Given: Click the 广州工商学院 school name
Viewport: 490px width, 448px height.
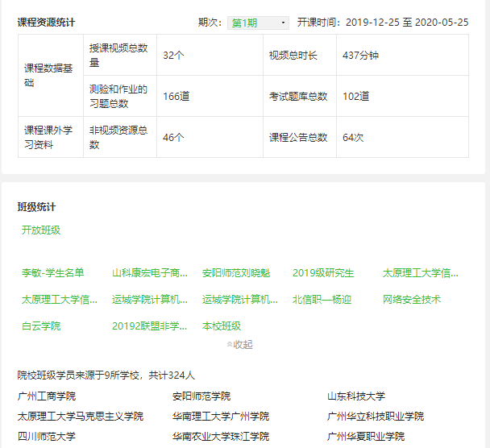Looking at the screenshot, I should [47, 396].
